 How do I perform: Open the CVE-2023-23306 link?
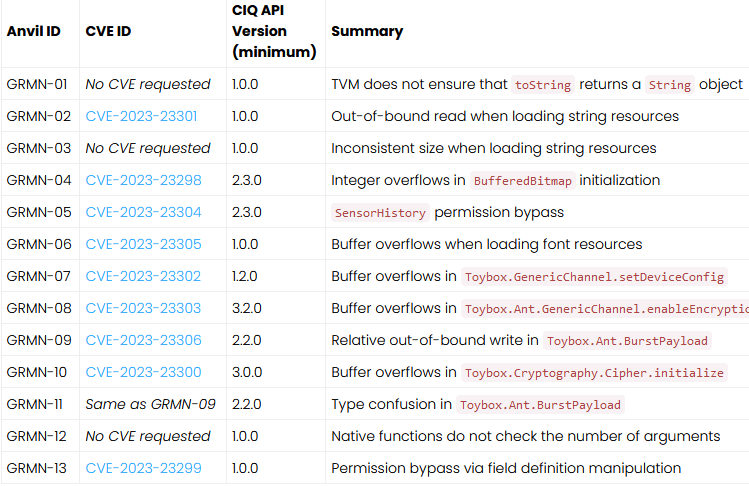point(143,340)
